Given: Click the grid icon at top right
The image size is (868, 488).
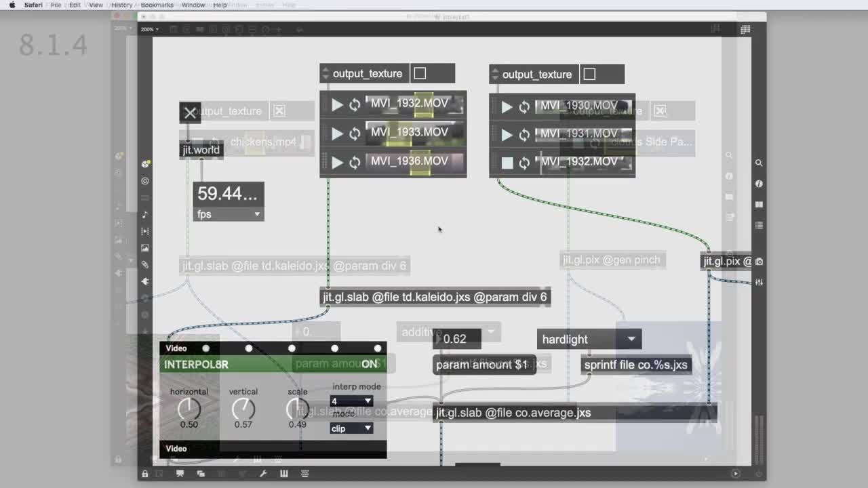Looking at the screenshot, I should click(745, 29).
